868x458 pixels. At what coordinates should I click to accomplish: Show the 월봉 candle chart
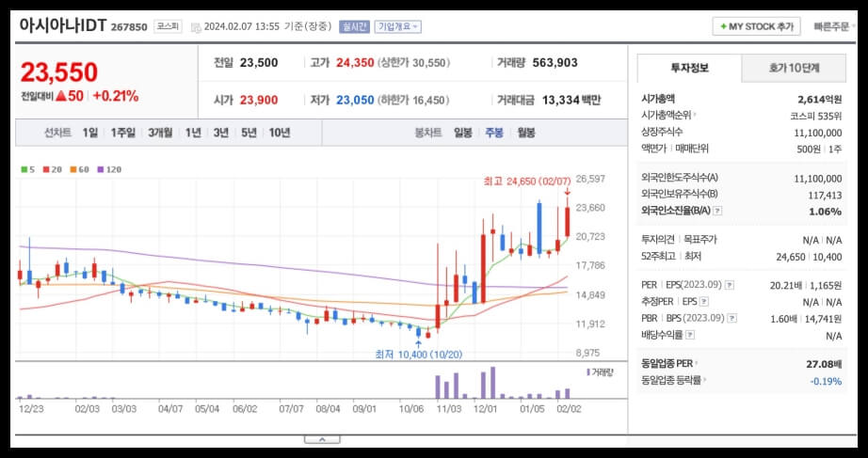pyautogui.click(x=526, y=133)
